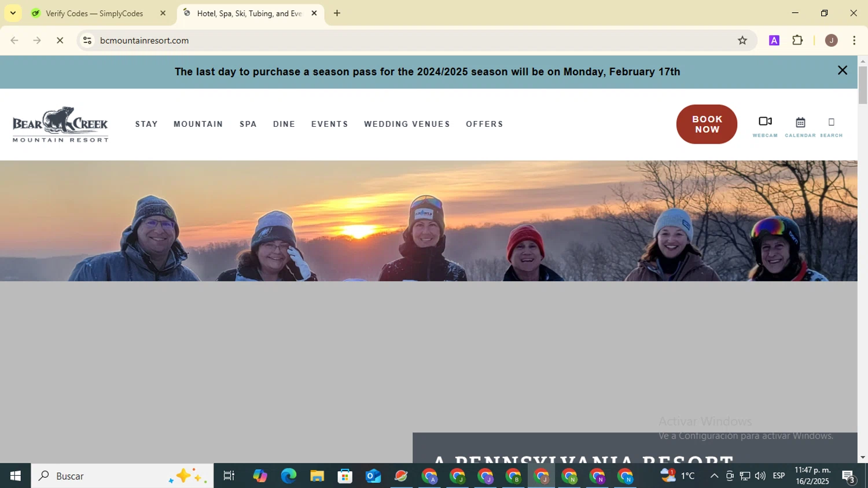Show hidden system tray icons
Viewport: 868px width, 488px height.
714,476
